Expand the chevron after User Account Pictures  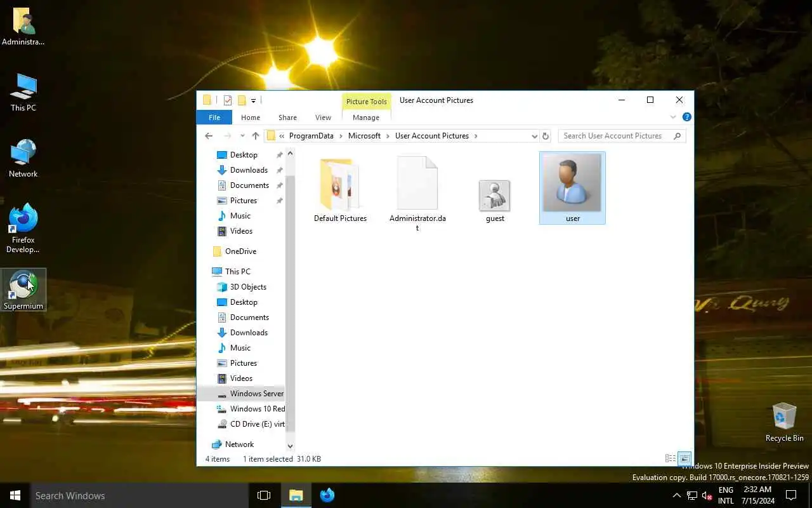[x=476, y=136]
